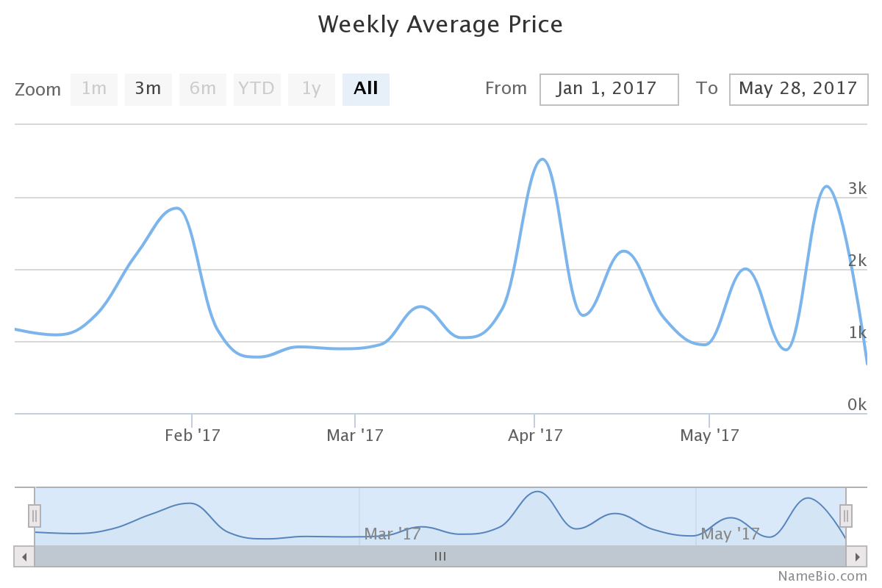Click the Apr '17 axis label
This screenshot has height=588, width=882.
point(535,436)
